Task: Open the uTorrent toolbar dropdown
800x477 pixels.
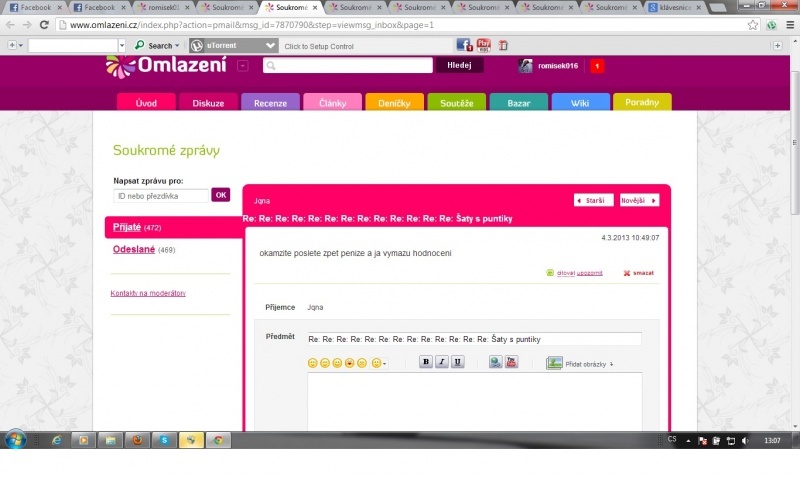Action: (x=270, y=45)
